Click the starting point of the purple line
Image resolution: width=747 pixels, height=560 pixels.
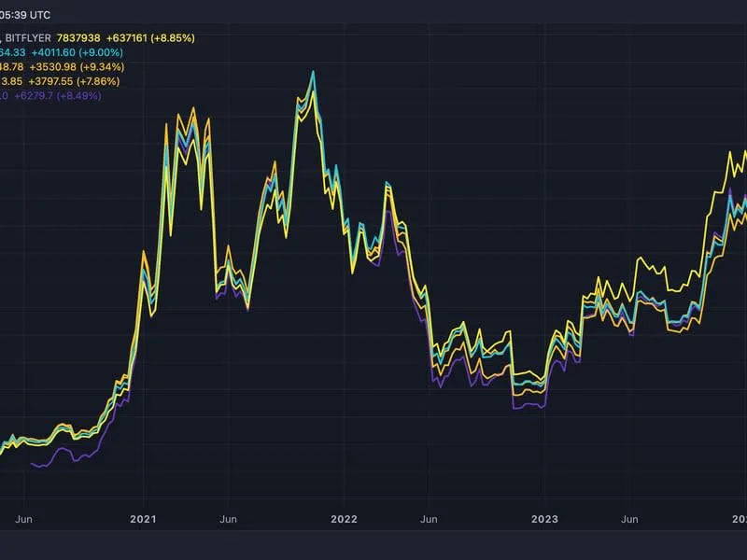click(33, 463)
